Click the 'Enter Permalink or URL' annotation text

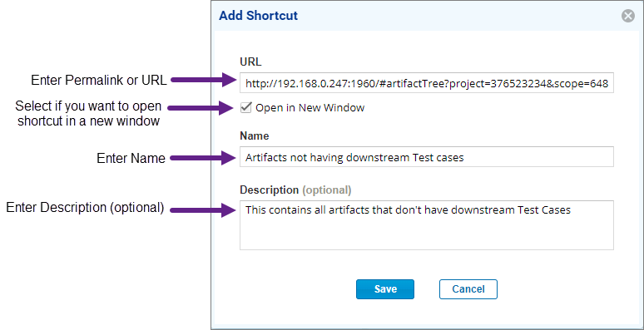(99, 80)
